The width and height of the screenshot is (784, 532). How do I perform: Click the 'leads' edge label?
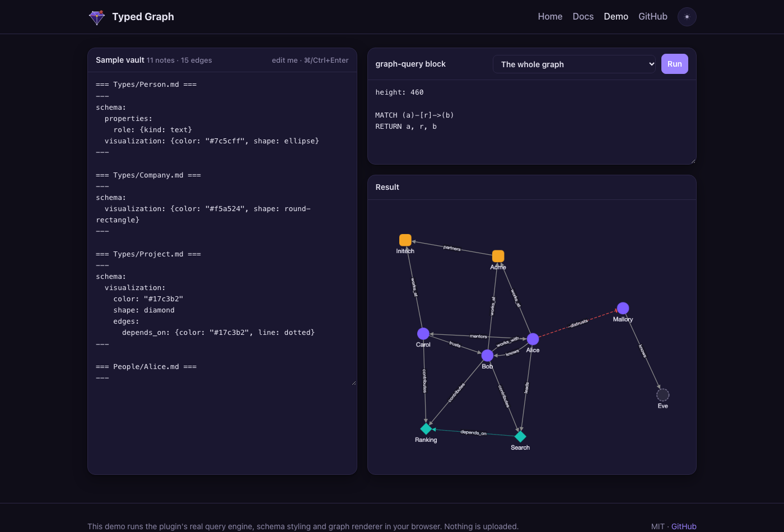tap(526, 388)
